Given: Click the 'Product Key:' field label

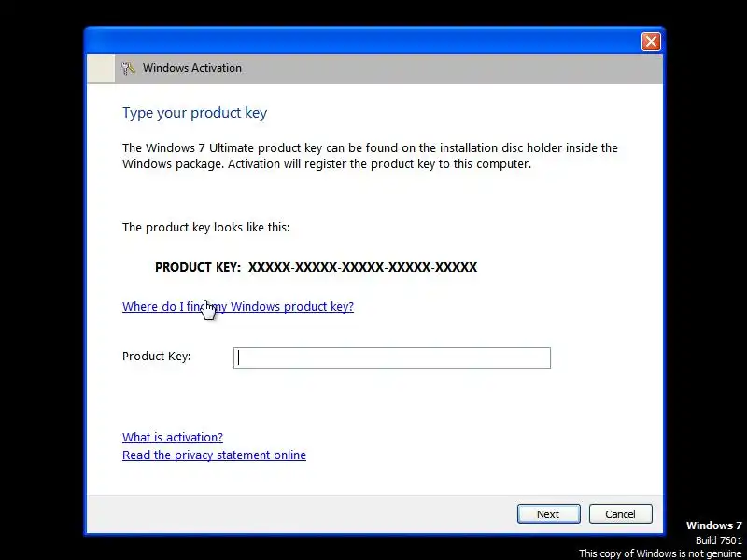Looking at the screenshot, I should [x=156, y=357].
